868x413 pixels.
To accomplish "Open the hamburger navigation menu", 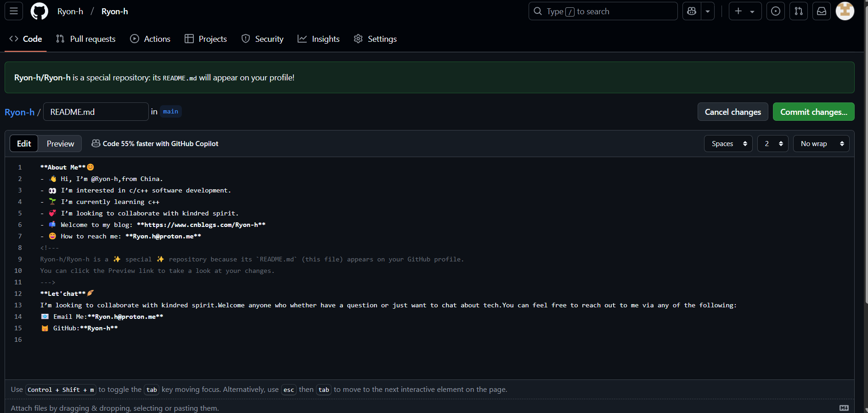I will [14, 11].
